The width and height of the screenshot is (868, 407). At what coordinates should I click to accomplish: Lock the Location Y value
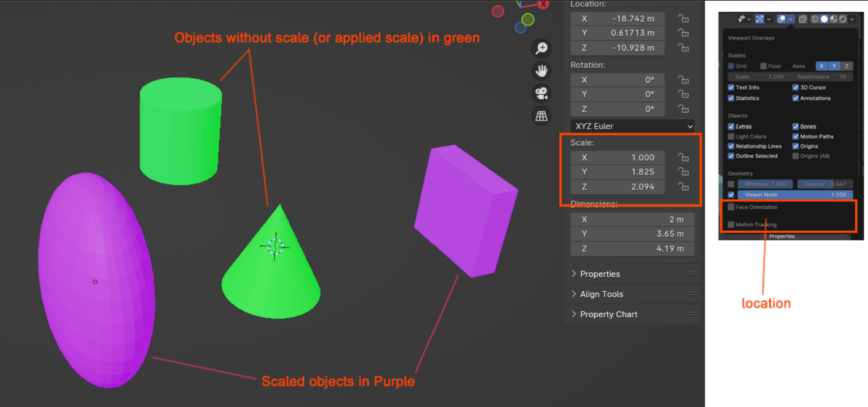click(684, 33)
